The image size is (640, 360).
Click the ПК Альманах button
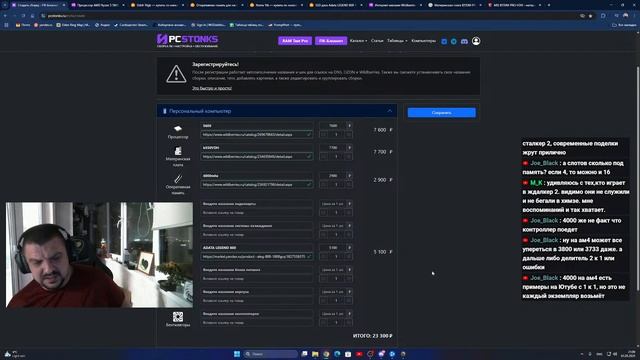point(331,41)
